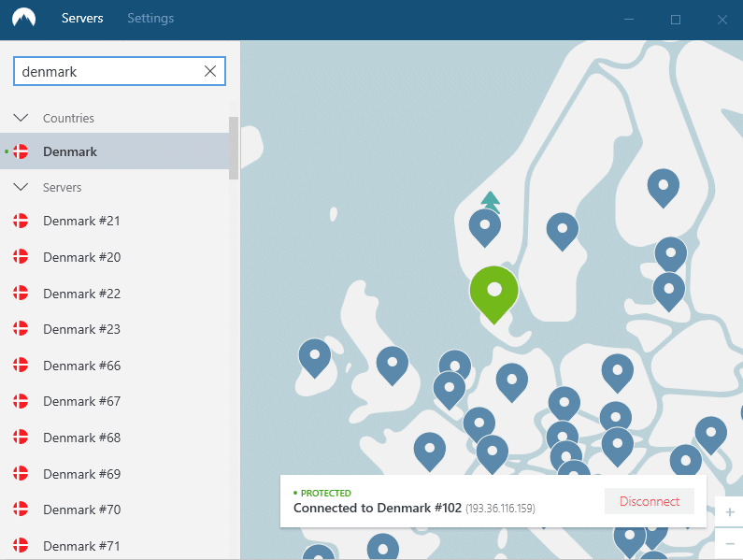Click the flag icon next to Denmark #68
Viewport: 743px width, 560px height.
pos(21,437)
